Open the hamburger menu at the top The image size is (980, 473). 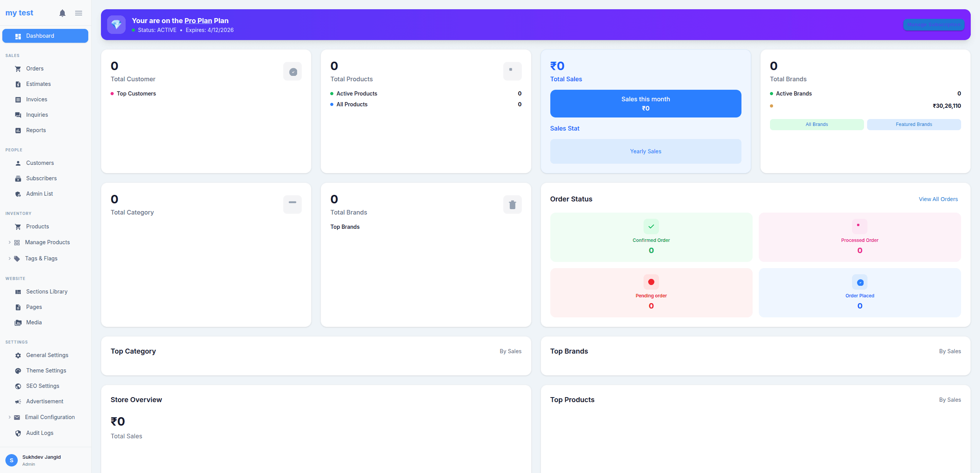point(79,13)
